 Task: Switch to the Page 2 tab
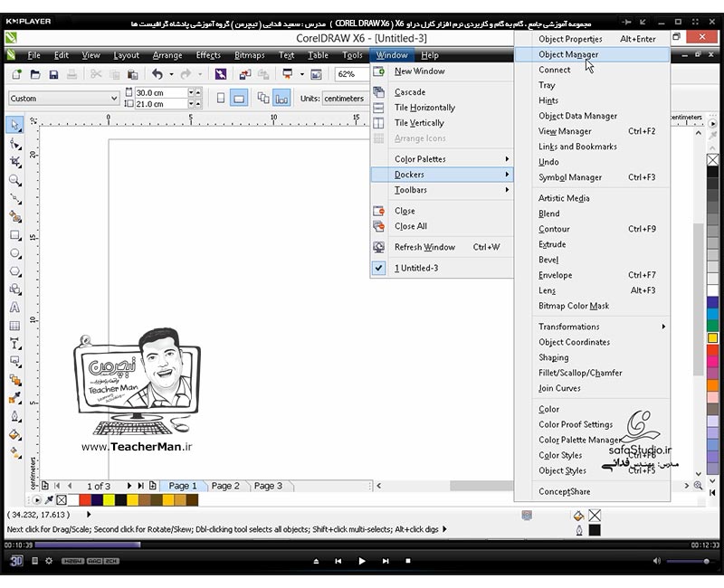225,486
